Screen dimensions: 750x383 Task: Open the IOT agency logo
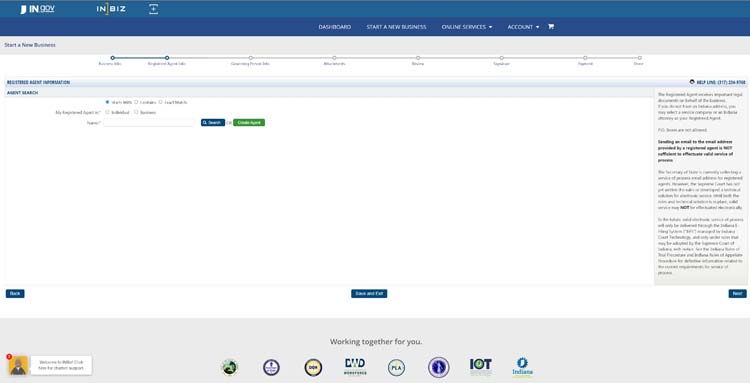point(481,367)
